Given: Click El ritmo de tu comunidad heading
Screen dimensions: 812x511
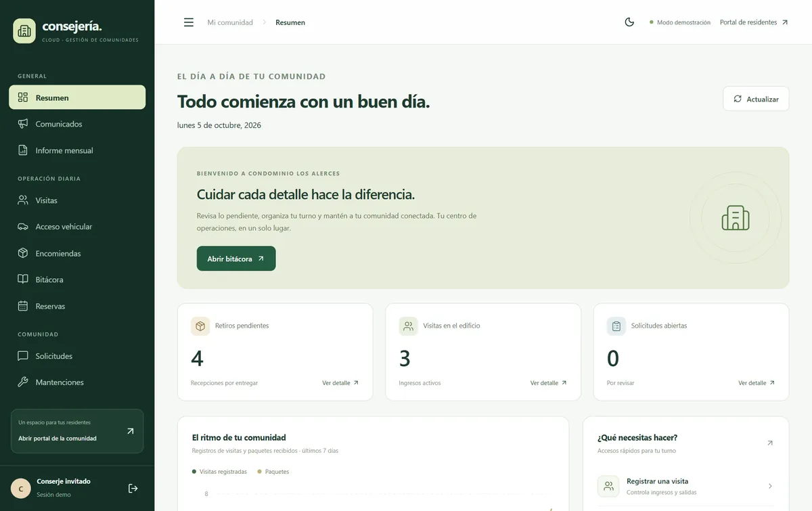Looking at the screenshot, I should tap(239, 437).
